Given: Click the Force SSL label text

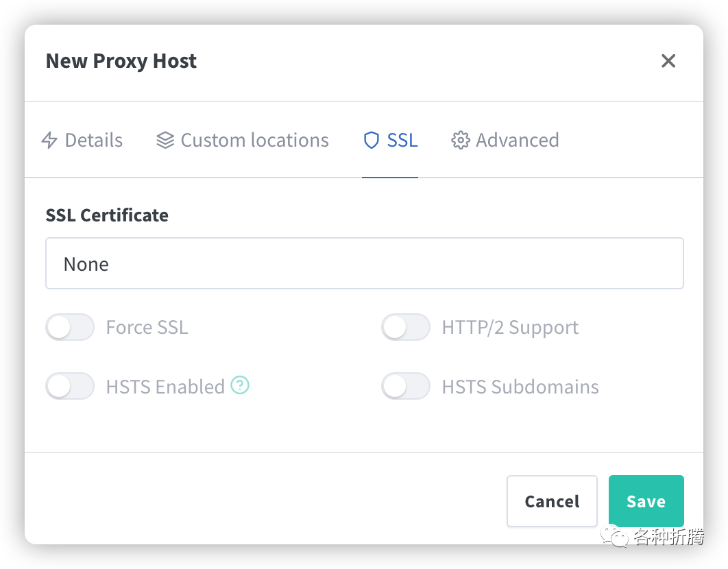Looking at the screenshot, I should click(x=147, y=328).
